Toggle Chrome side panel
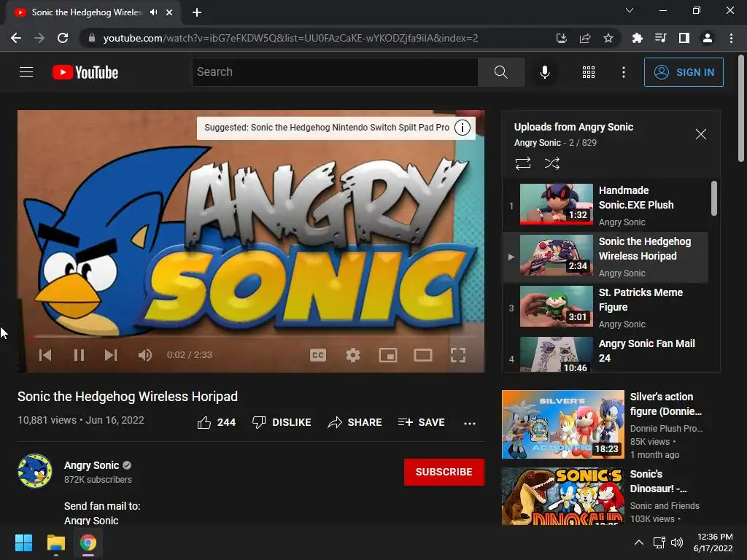Image resolution: width=747 pixels, height=560 pixels. point(684,38)
